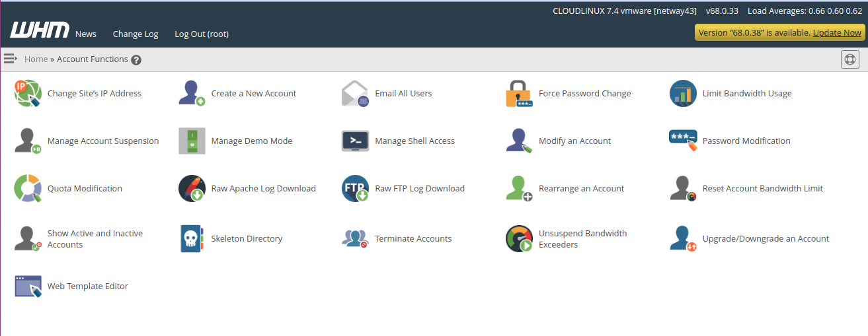
Task: Click the Unsuspend Bandwidth Exceeders gauge icon
Action: [x=519, y=239]
